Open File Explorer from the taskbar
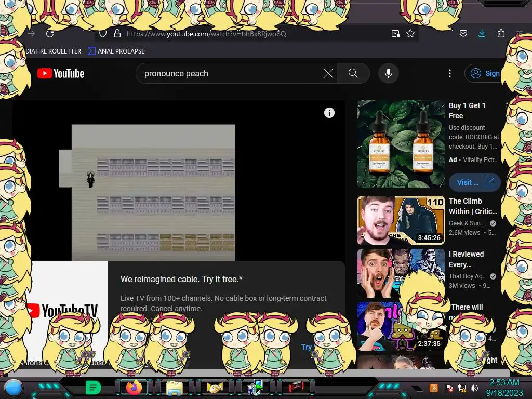 click(174, 388)
